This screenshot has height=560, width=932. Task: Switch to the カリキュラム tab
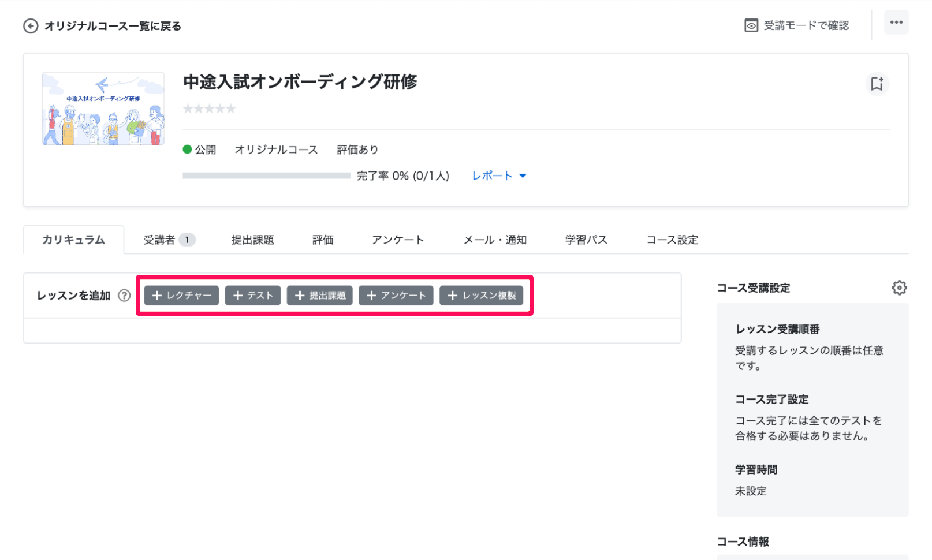73,240
